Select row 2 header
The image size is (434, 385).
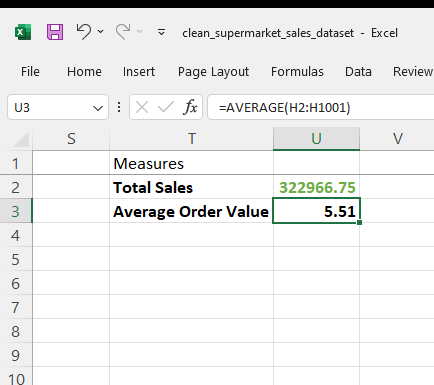click(x=16, y=187)
